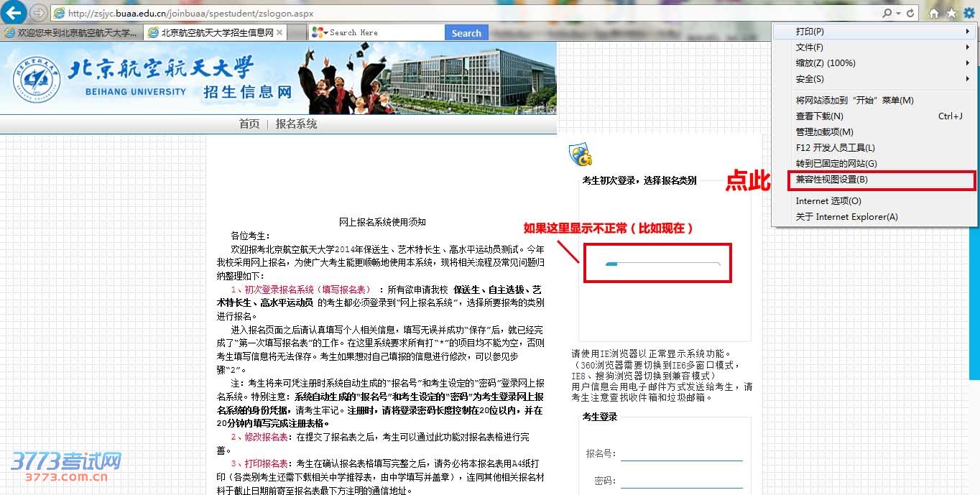Click the 报名系统 navigation link
Viewport: 980px width, 495px height.
pos(296,124)
